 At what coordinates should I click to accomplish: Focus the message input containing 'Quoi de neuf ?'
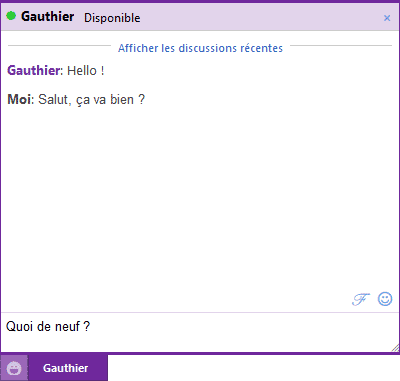200,332
